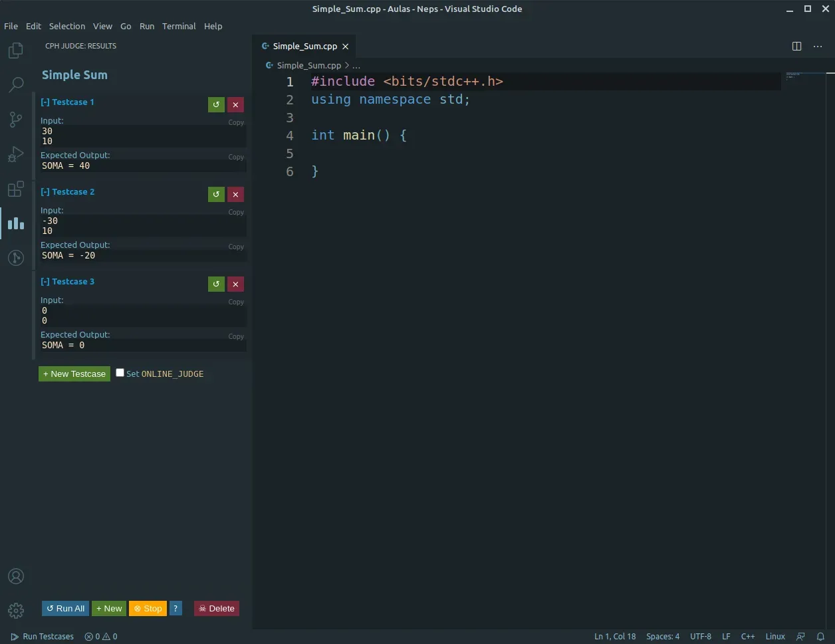Open the Help menu
The height and width of the screenshot is (644, 835).
tap(213, 26)
